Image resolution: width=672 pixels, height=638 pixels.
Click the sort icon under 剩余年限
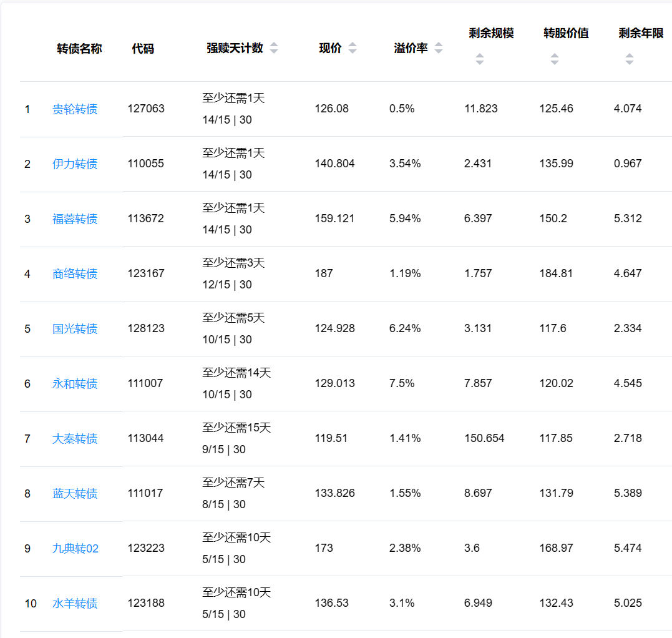(x=629, y=59)
